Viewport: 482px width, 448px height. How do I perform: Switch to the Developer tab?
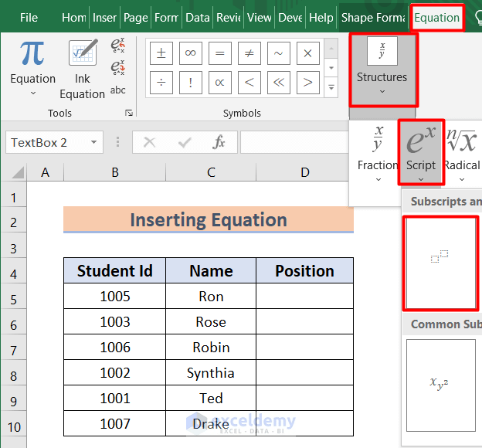[x=290, y=18]
